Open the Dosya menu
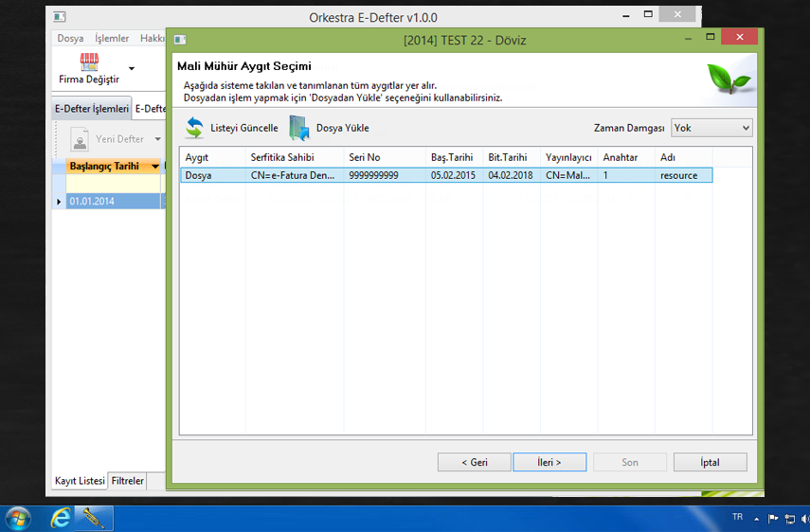The width and height of the screenshot is (810, 532). pos(70,39)
